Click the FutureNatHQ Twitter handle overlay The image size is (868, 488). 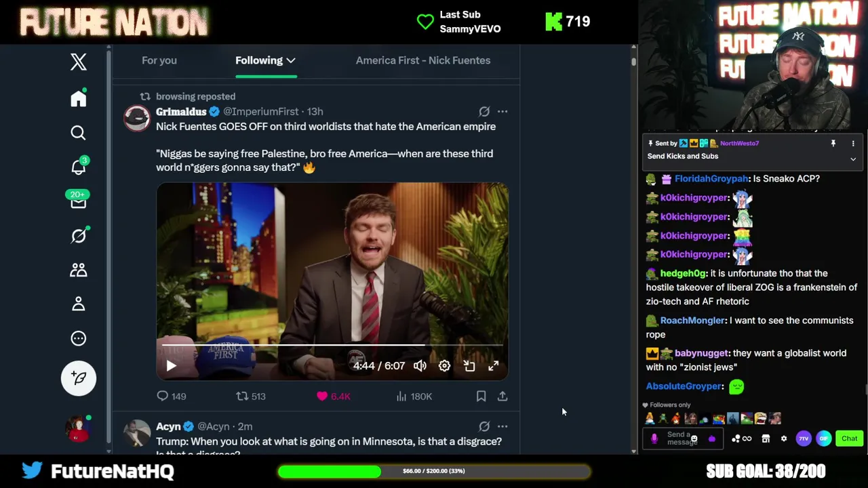tap(113, 471)
